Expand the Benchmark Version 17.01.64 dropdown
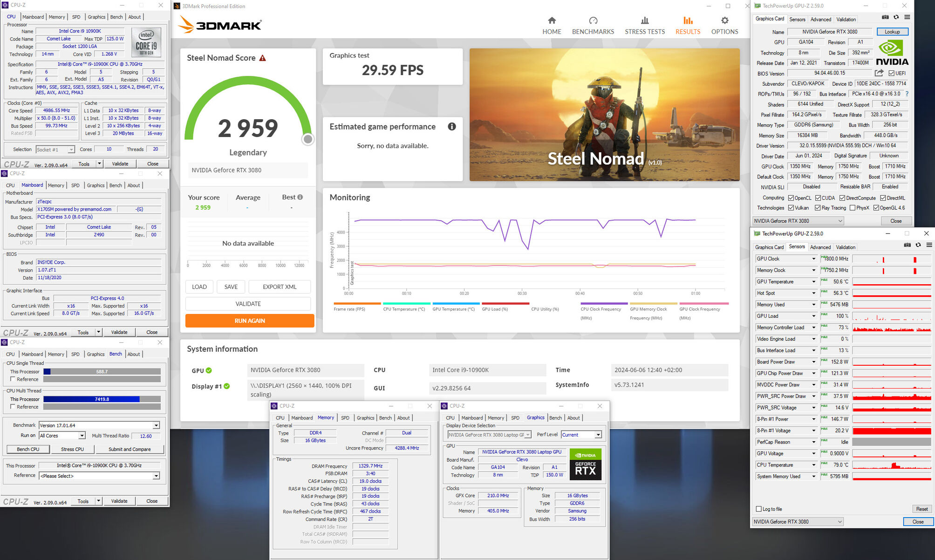The width and height of the screenshot is (935, 560). [156, 425]
